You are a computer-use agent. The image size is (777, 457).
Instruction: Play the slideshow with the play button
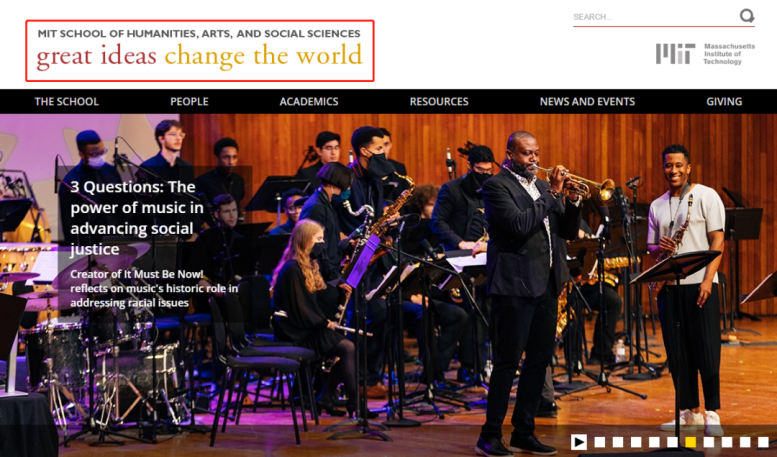[x=578, y=442]
